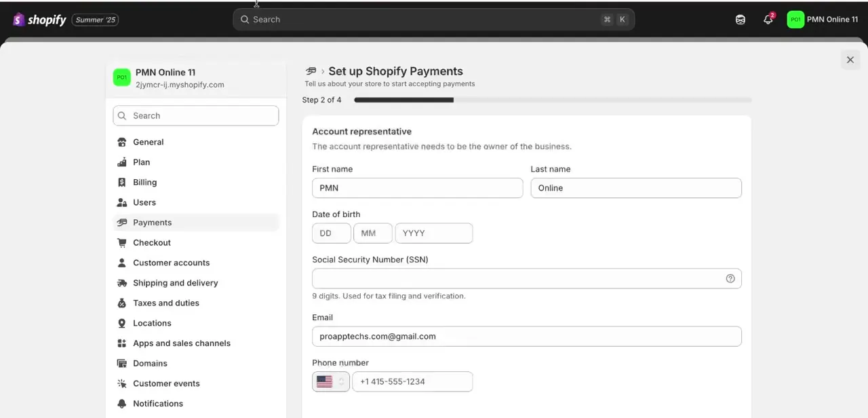Screen dimensions: 868x418
Task: Click the Users people icon
Action: tap(122, 202)
